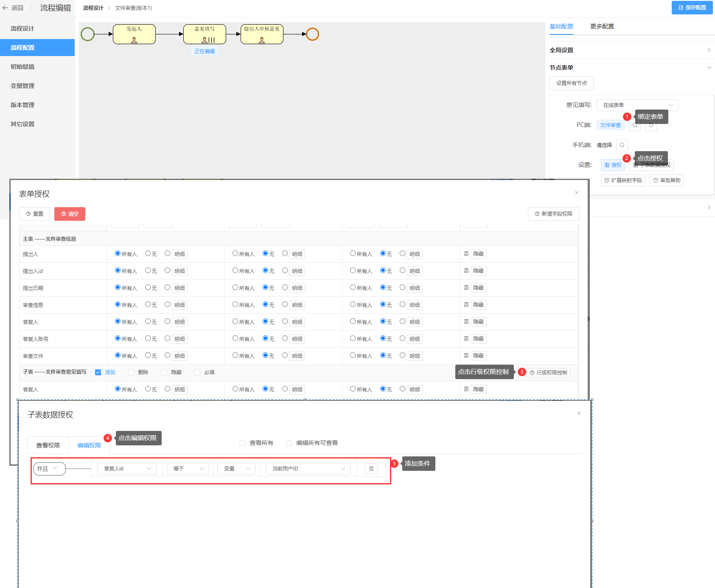715x588 pixels.
Task: Open 行级权限控制 for the subtable
Action: tap(548, 373)
